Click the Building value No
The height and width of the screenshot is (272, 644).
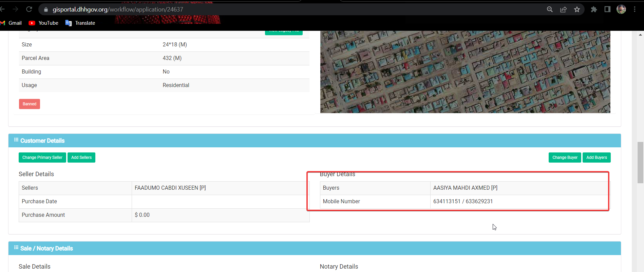[166, 72]
